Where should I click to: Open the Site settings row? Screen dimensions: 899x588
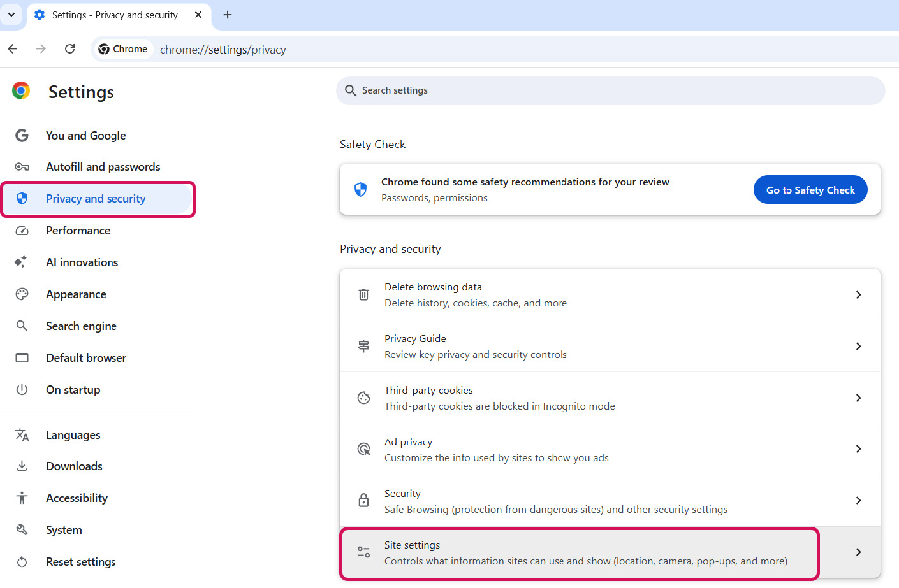point(610,552)
